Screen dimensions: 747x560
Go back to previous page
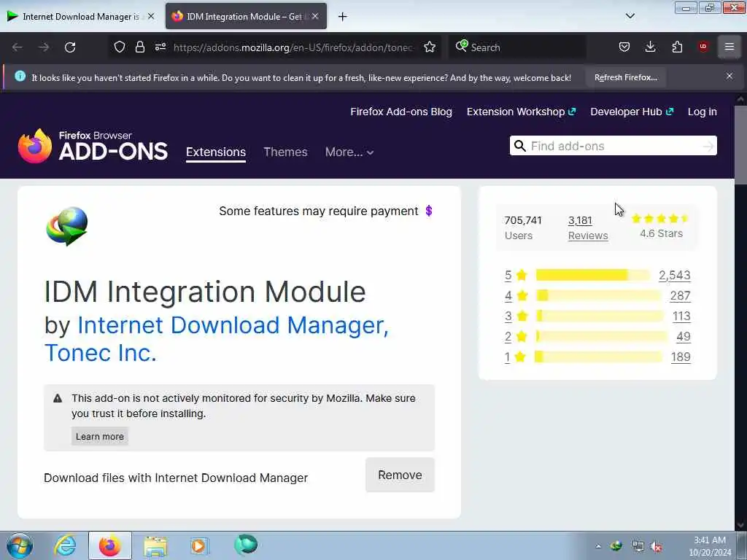pyautogui.click(x=18, y=47)
